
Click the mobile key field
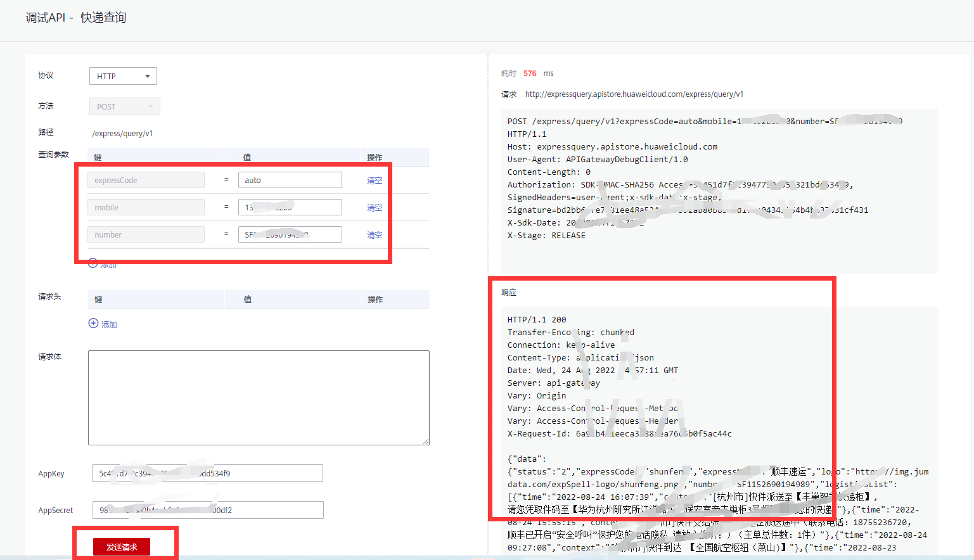[146, 207]
